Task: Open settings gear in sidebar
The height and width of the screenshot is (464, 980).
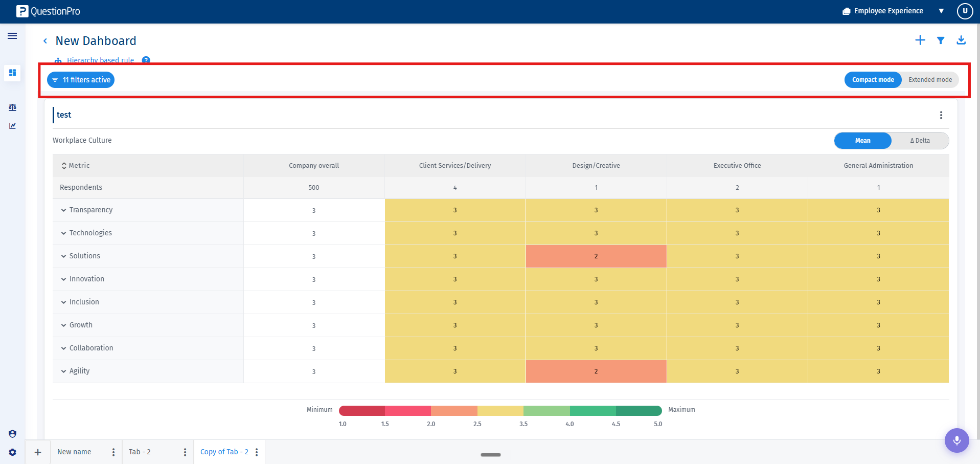Action: (x=12, y=452)
